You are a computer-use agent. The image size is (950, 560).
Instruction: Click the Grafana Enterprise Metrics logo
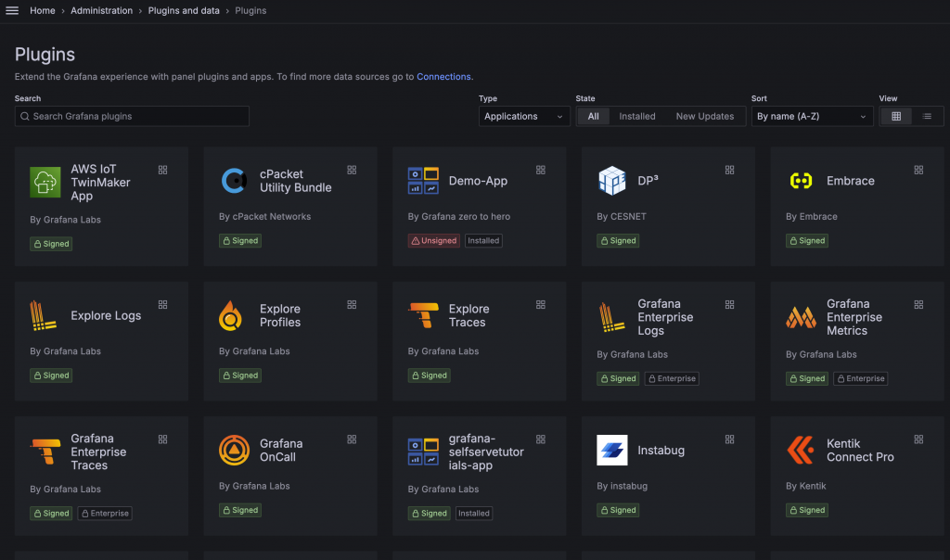coord(801,317)
